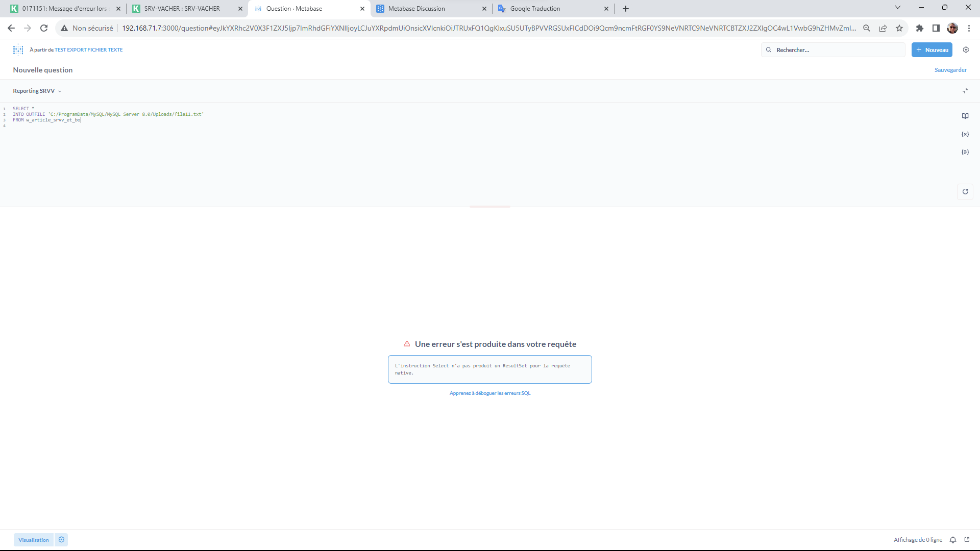Follow Apprenez à déboguer les erreurs SQL link

tap(490, 393)
